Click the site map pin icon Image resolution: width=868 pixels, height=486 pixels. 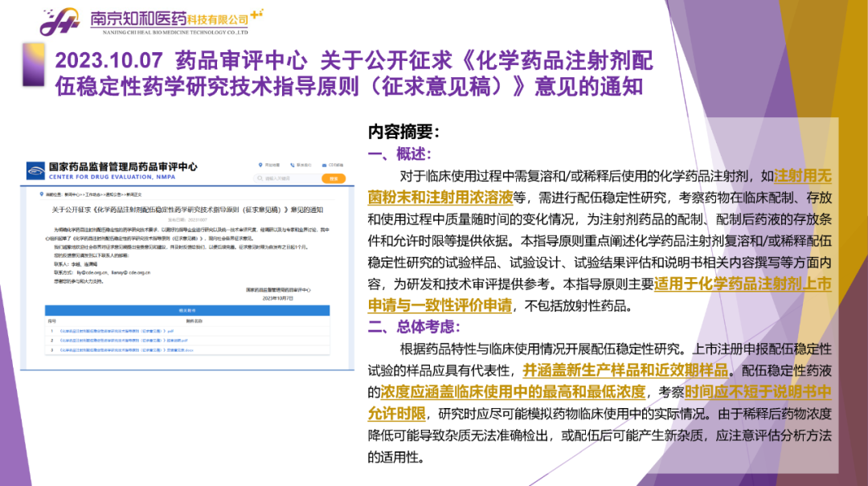click(260, 165)
